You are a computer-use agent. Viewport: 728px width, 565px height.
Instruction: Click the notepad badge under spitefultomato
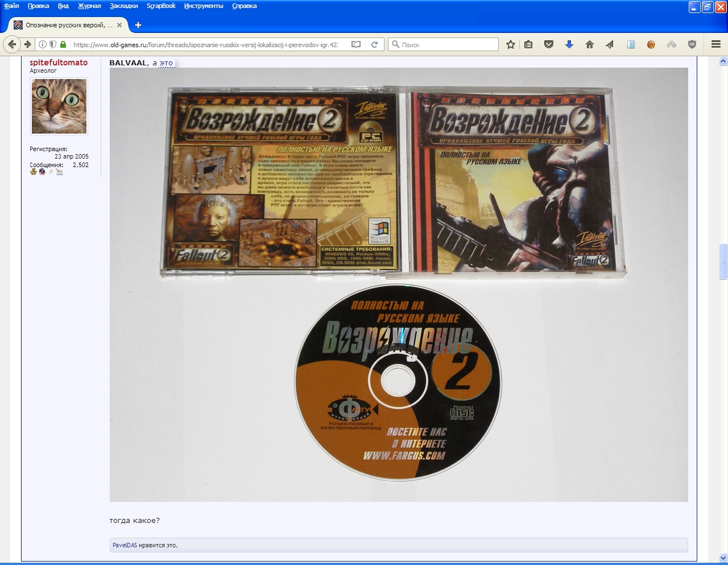[59, 172]
